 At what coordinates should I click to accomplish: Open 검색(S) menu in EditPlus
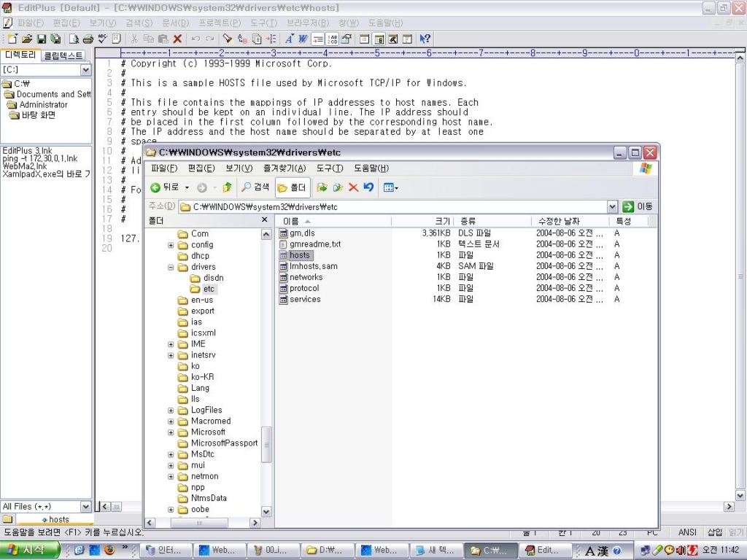(x=139, y=23)
